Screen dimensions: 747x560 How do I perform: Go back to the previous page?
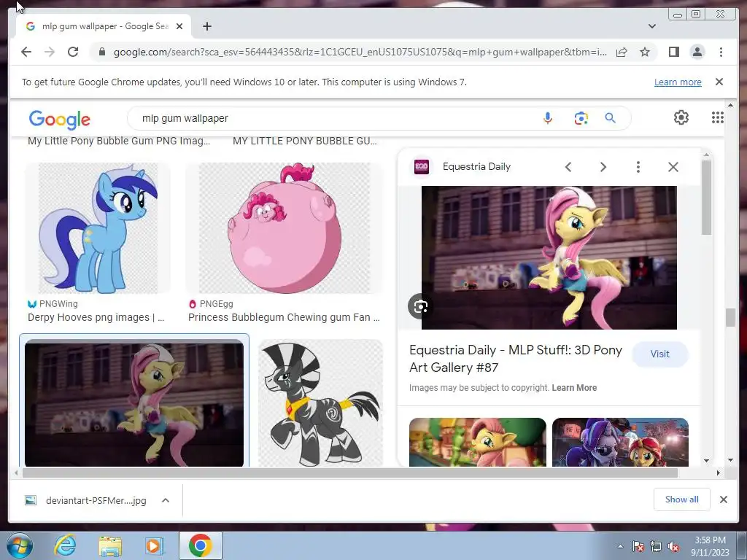pos(26,52)
